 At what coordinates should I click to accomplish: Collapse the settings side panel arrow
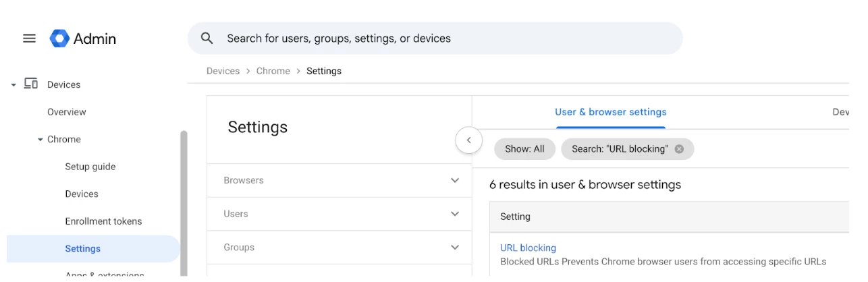coord(468,141)
